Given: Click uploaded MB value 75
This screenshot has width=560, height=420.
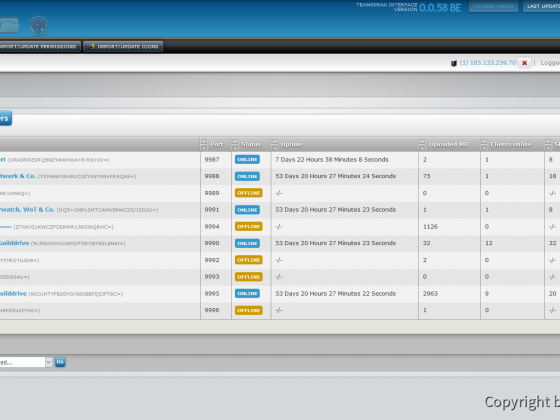Looking at the screenshot, I should pyautogui.click(x=426, y=176).
